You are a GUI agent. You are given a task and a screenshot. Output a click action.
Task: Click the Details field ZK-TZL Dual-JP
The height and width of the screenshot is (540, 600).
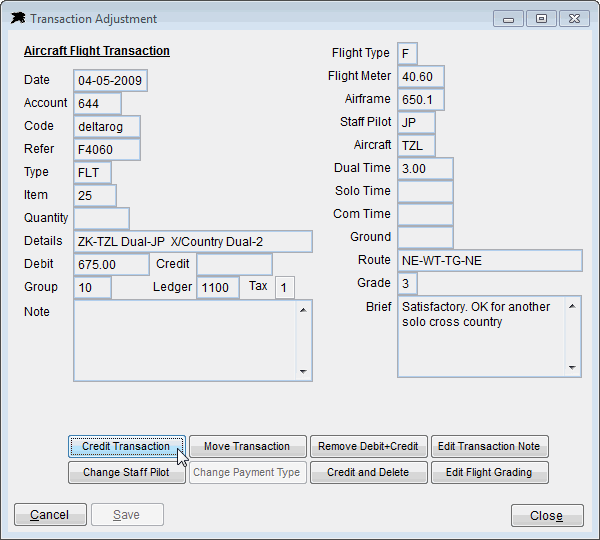193,241
